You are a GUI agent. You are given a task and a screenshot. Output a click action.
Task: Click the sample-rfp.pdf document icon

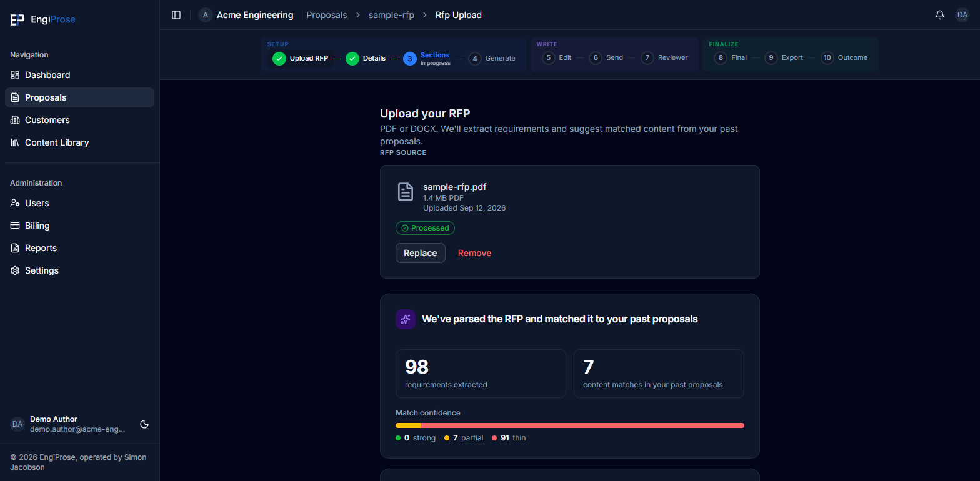pos(406,192)
